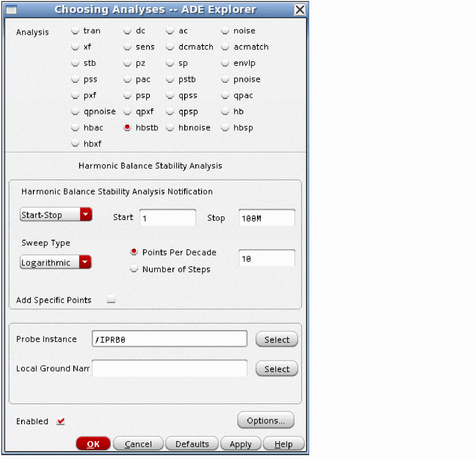476x459 pixels.
Task: Open the Options... dialog
Action: tap(265, 420)
